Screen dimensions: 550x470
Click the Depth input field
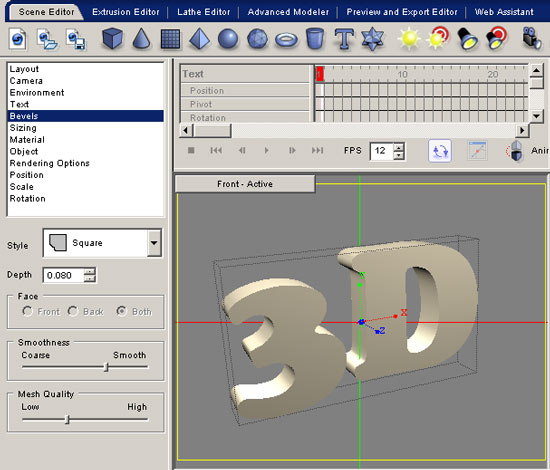tap(64, 275)
